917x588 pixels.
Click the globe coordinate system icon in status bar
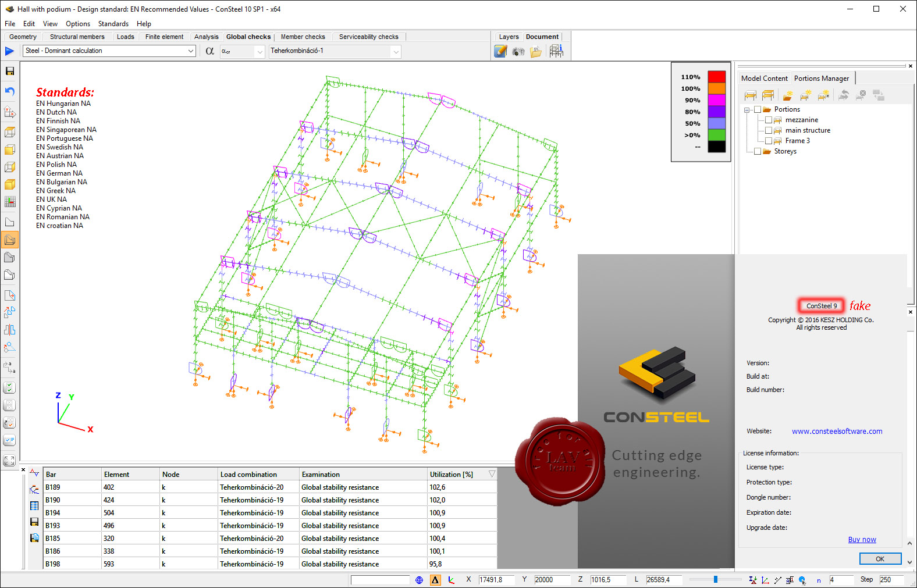click(x=419, y=580)
